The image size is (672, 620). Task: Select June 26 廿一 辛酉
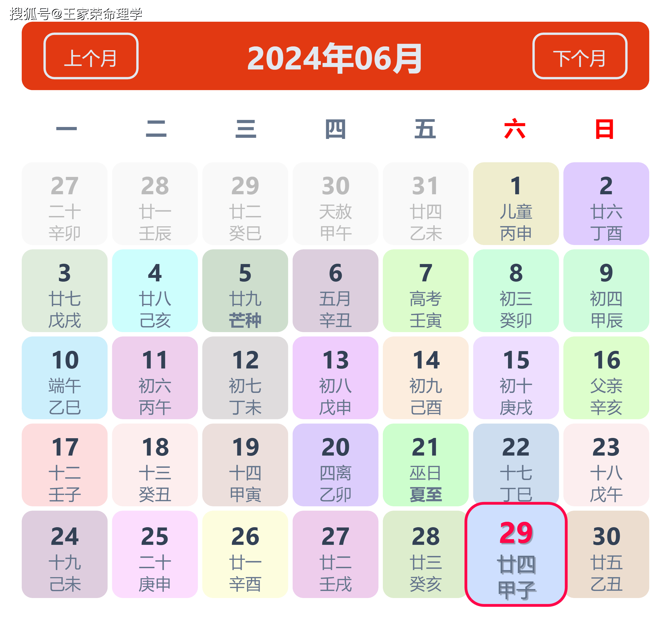tap(245, 554)
